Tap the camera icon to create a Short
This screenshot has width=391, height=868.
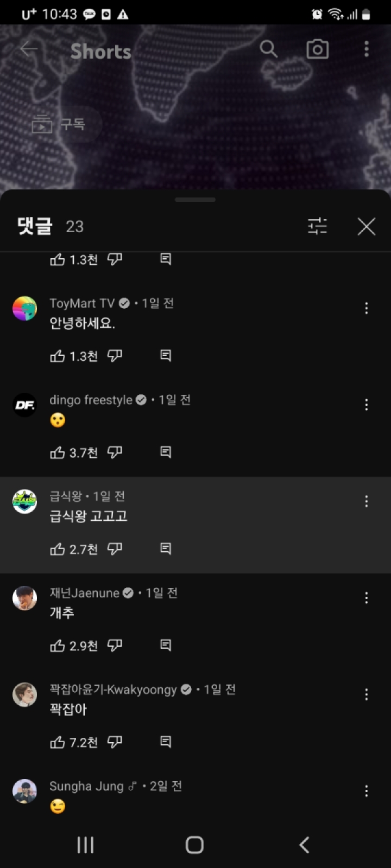point(317,49)
